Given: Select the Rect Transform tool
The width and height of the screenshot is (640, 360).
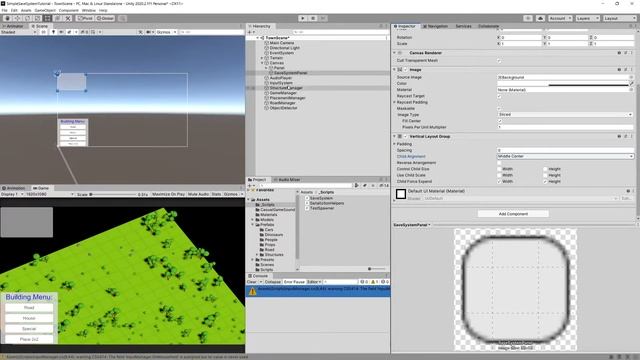Looking at the screenshot, I should point(48,18).
